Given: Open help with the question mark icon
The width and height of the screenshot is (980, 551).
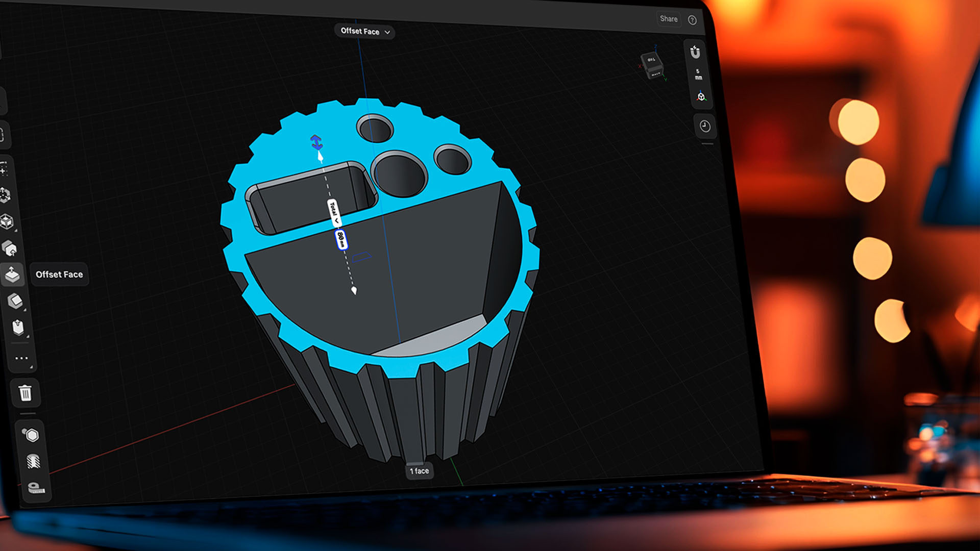Looking at the screenshot, I should 692,20.
